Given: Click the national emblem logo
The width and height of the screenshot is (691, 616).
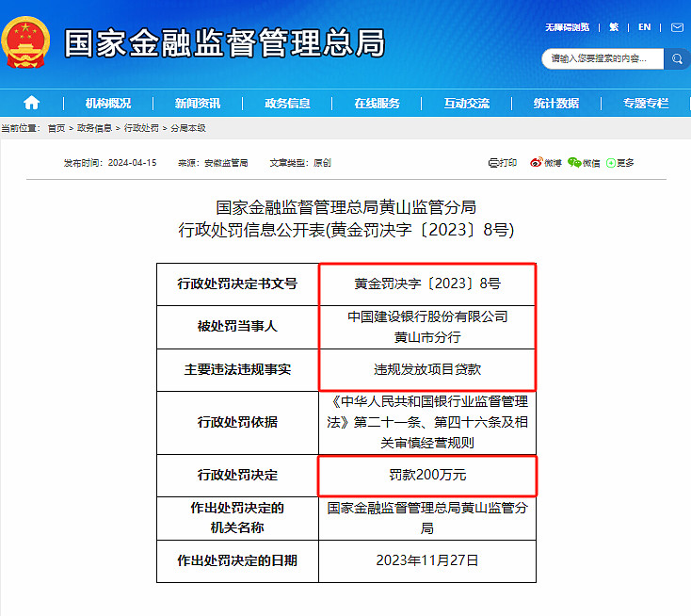Looking at the screenshot, I should point(25,41).
